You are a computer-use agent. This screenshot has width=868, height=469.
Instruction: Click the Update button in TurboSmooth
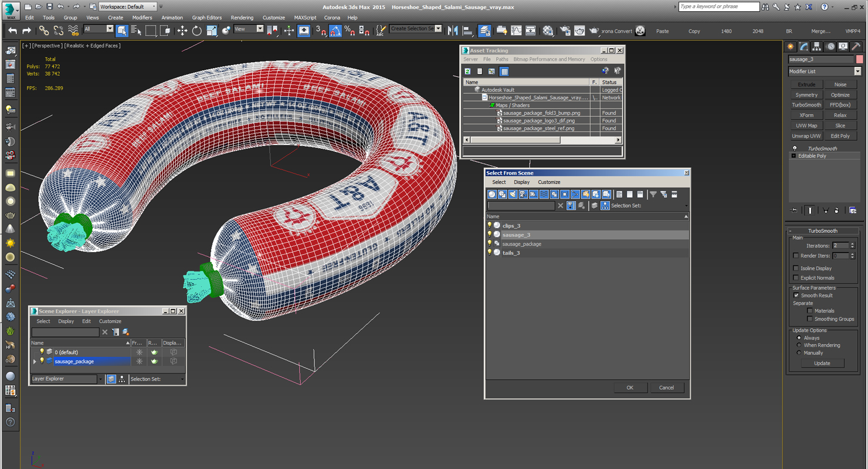[822, 363]
